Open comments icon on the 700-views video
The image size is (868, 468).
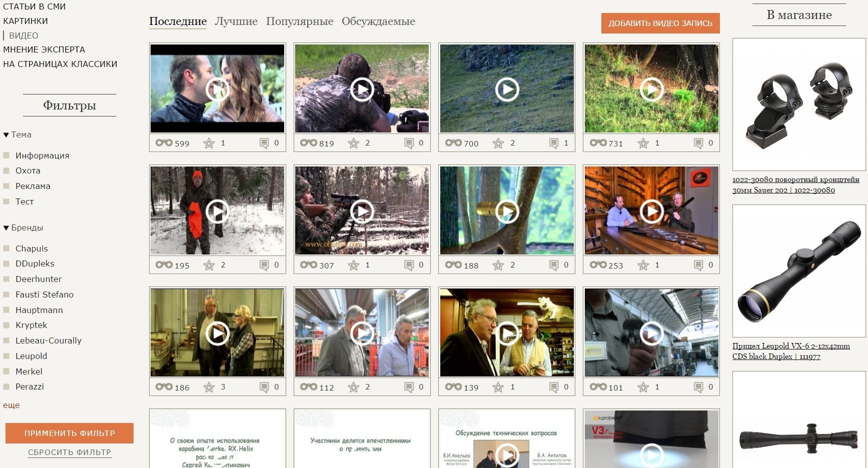[554, 143]
